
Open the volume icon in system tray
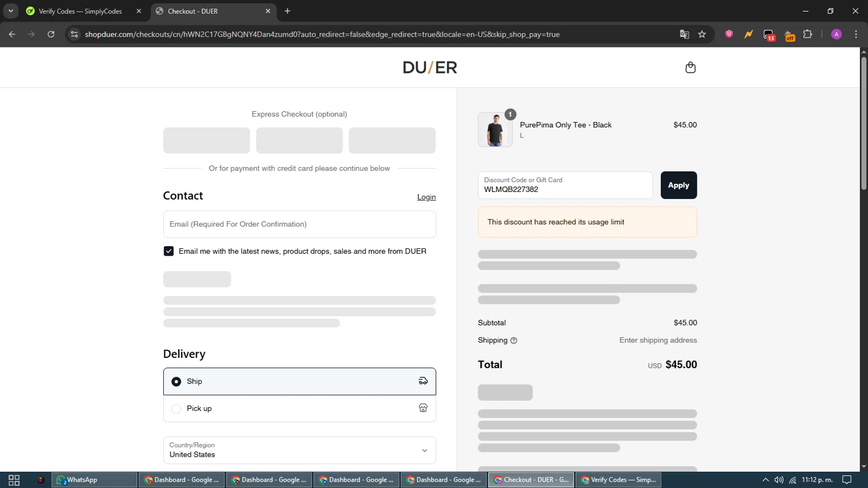pos(779,480)
